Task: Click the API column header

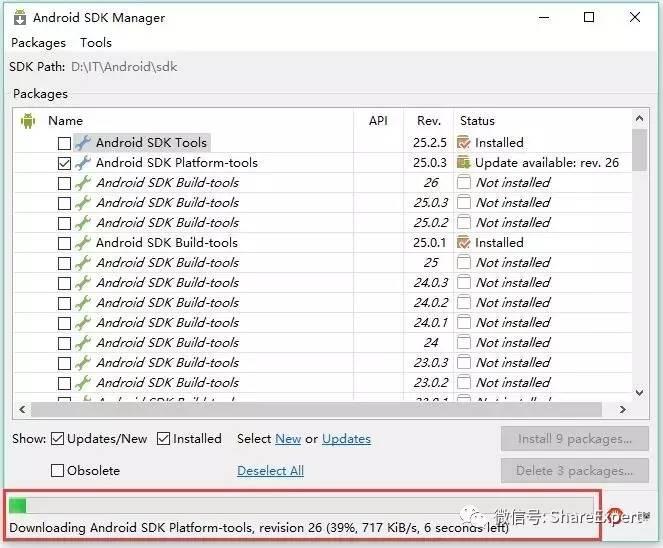Action: [378, 121]
